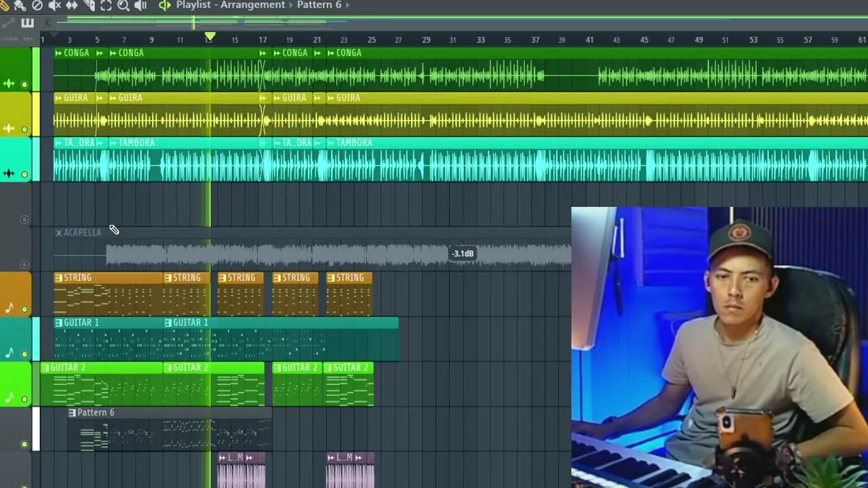Select the Paint brush tool
The image size is (868, 488).
click(20, 5)
